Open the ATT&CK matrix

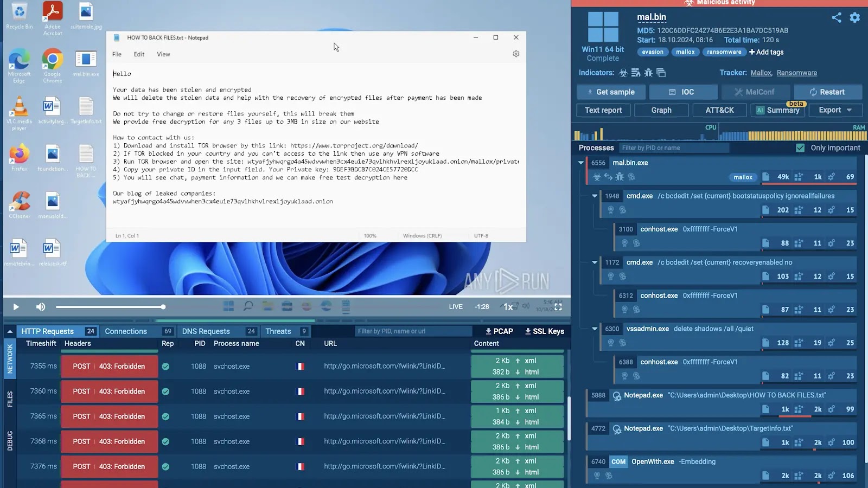(719, 110)
